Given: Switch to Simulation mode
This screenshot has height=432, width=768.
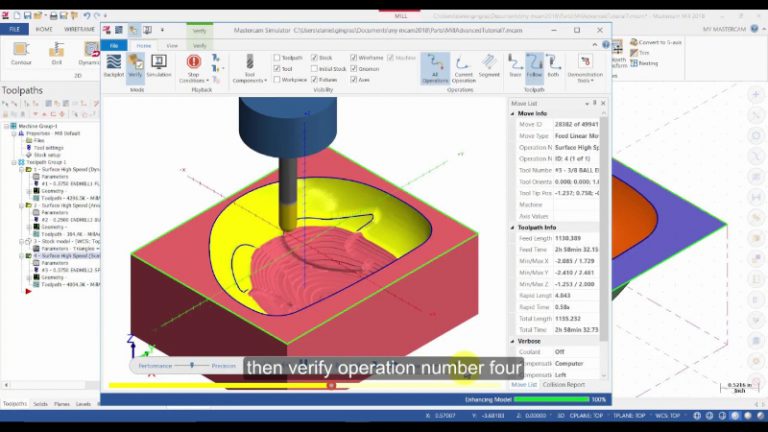Looking at the screenshot, I should coord(159,66).
